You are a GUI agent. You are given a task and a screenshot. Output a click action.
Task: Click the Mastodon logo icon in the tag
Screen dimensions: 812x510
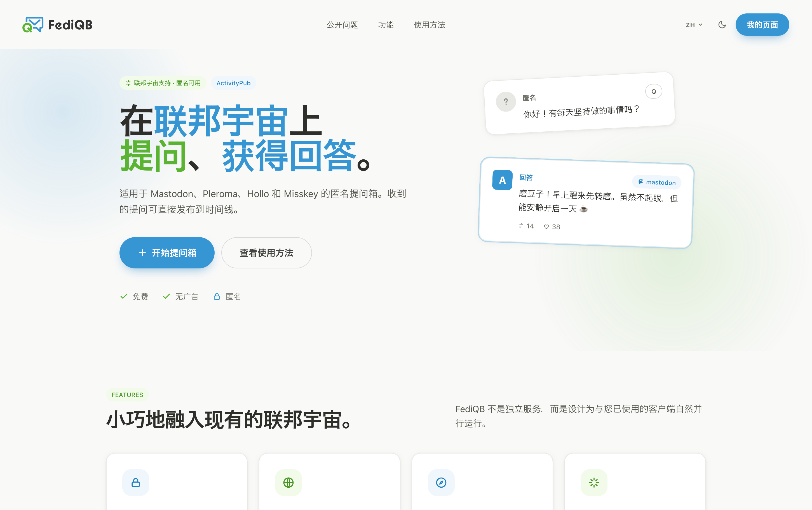[641, 182]
